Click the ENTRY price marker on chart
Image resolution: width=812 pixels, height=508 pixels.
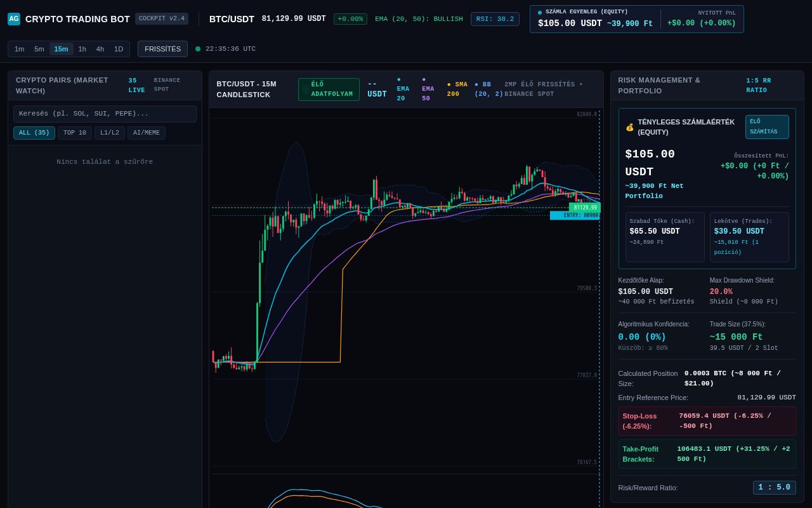pyautogui.click(x=575, y=216)
